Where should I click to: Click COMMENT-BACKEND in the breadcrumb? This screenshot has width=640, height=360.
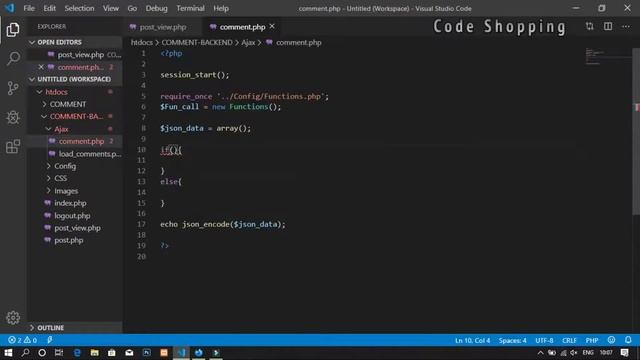197,42
